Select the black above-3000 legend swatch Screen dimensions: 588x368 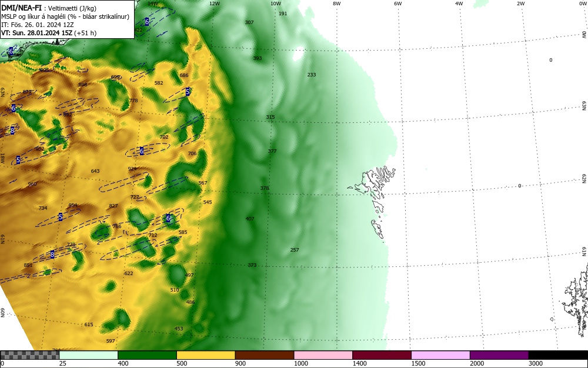[x=558, y=355]
